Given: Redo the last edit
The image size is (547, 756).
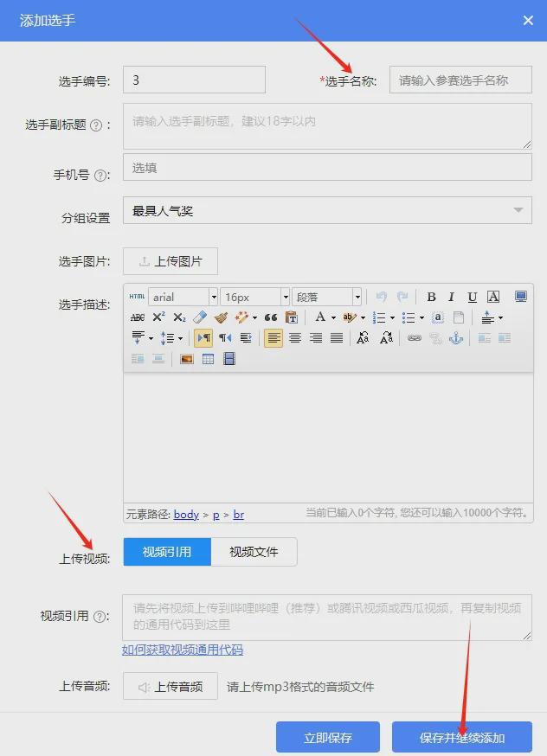Looking at the screenshot, I should click(x=402, y=297).
